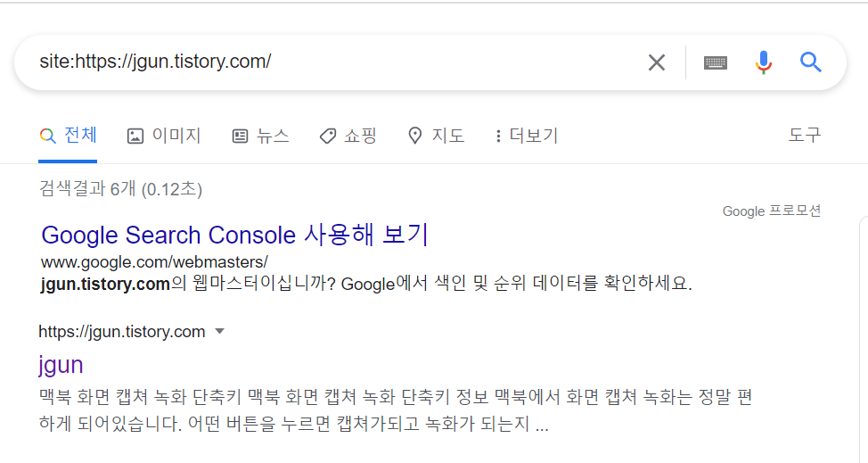Clear the search query with the X icon

pos(657,62)
